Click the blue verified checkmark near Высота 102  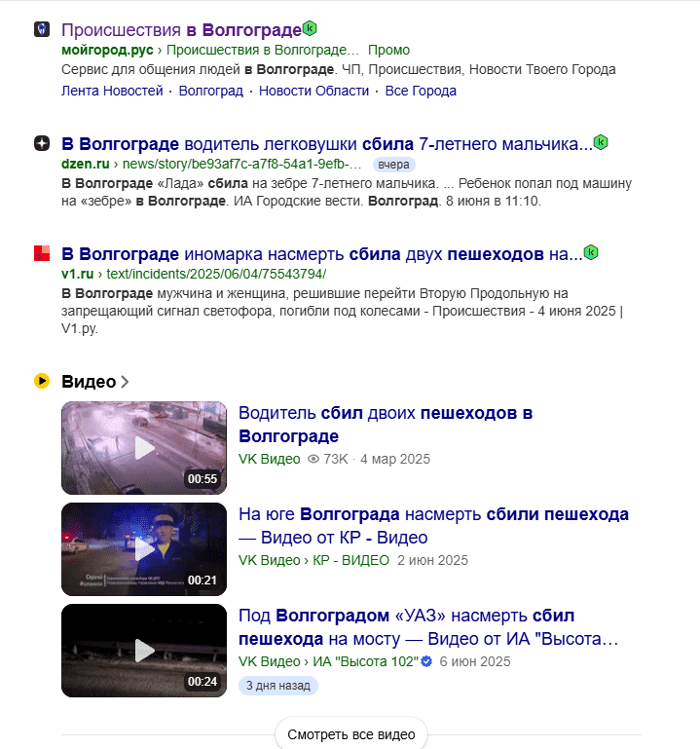pyautogui.click(x=426, y=661)
